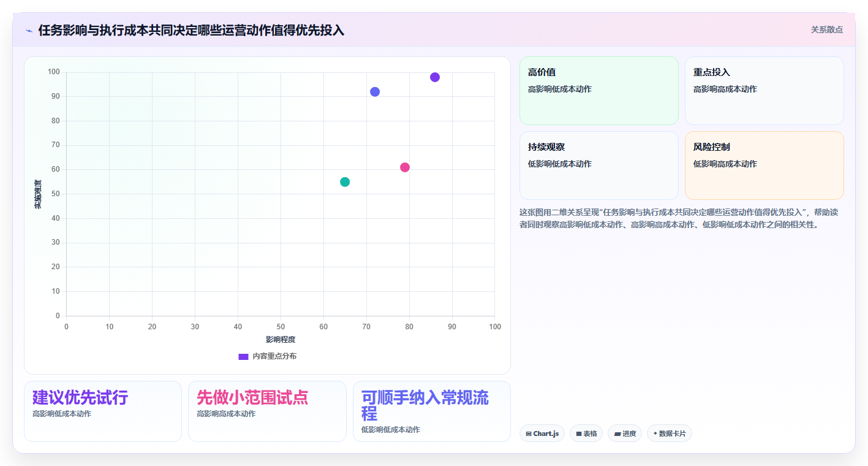Click the x-axis tick label 70

click(366, 327)
